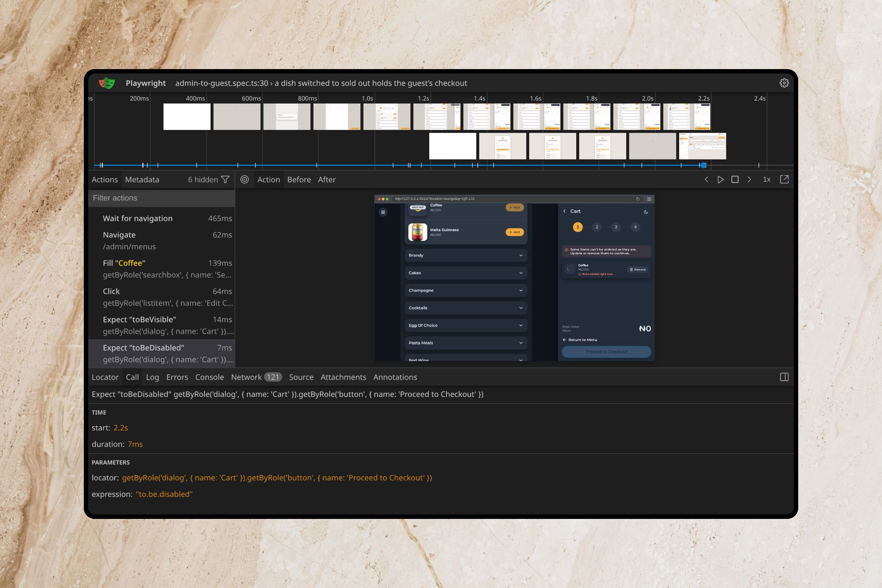Select the Action snapshot tab
This screenshot has width=882, height=588.
269,180
